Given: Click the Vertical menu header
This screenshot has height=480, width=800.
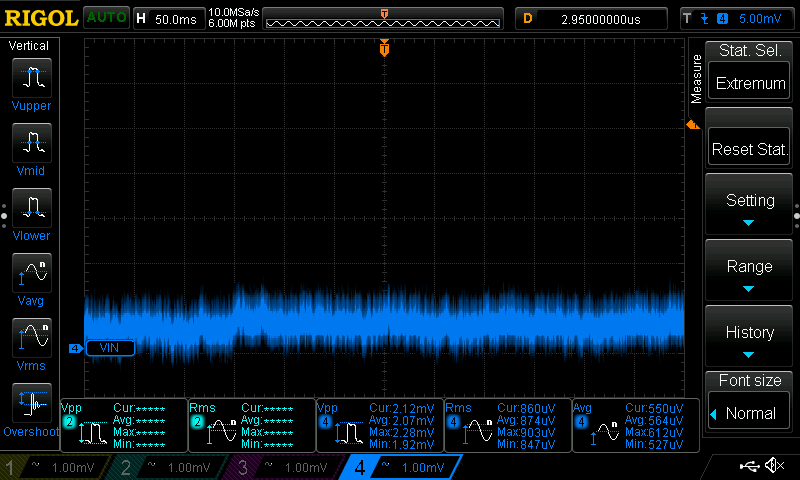Looking at the screenshot, I should (29, 46).
